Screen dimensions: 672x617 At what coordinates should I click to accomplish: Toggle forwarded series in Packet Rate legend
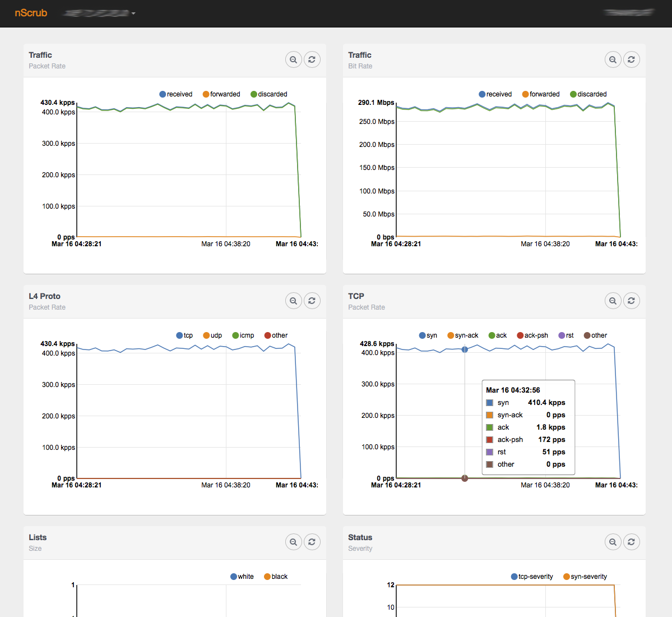point(221,94)
